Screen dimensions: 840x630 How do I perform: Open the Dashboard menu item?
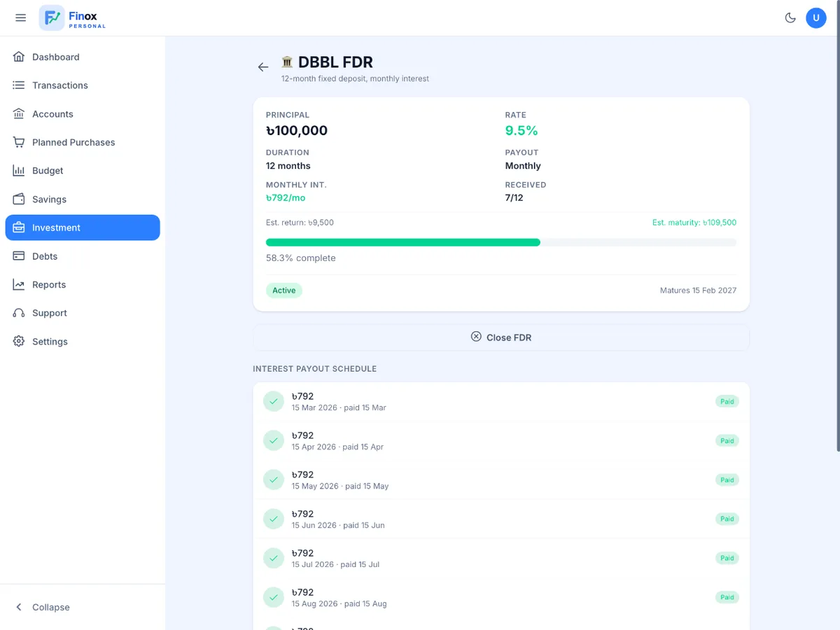[x=83, y=57]
